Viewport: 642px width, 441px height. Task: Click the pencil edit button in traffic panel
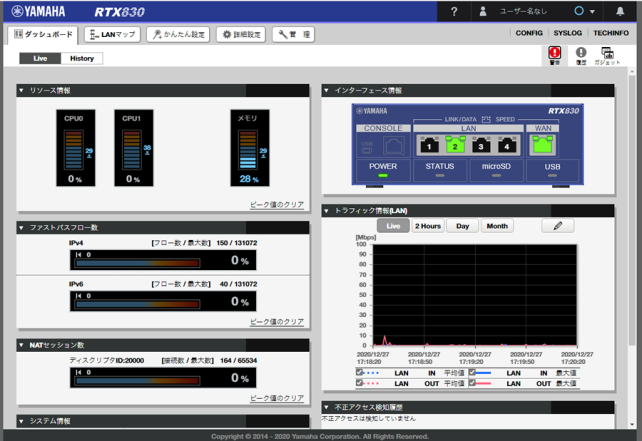tap(557, 226)
